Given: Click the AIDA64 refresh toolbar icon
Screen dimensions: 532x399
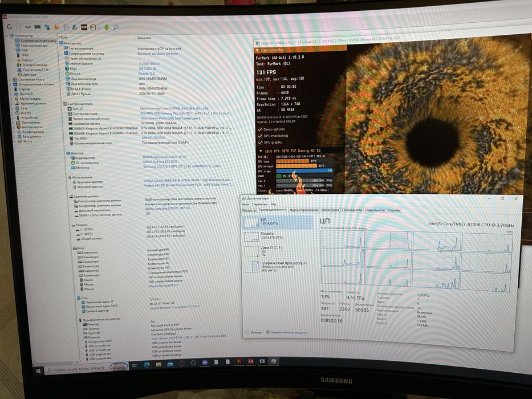Looking at the screenshot, I should [x=9, y=26].
